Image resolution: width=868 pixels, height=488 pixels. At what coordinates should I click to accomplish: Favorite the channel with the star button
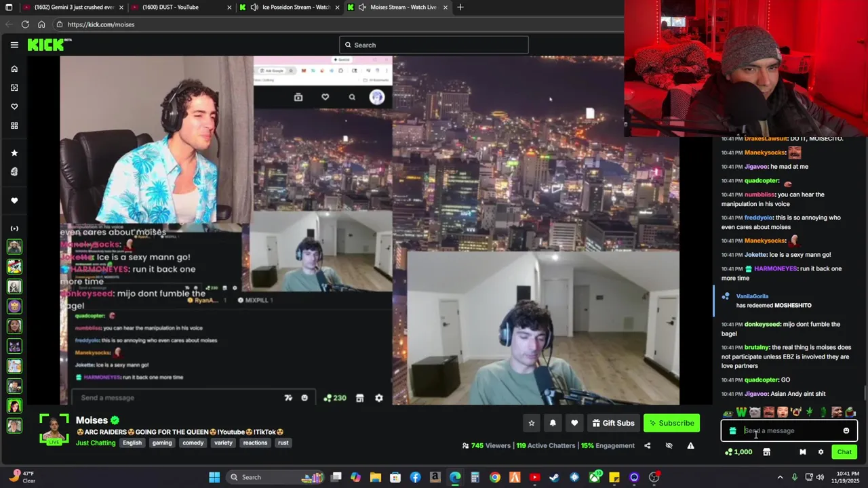point(532,423)
